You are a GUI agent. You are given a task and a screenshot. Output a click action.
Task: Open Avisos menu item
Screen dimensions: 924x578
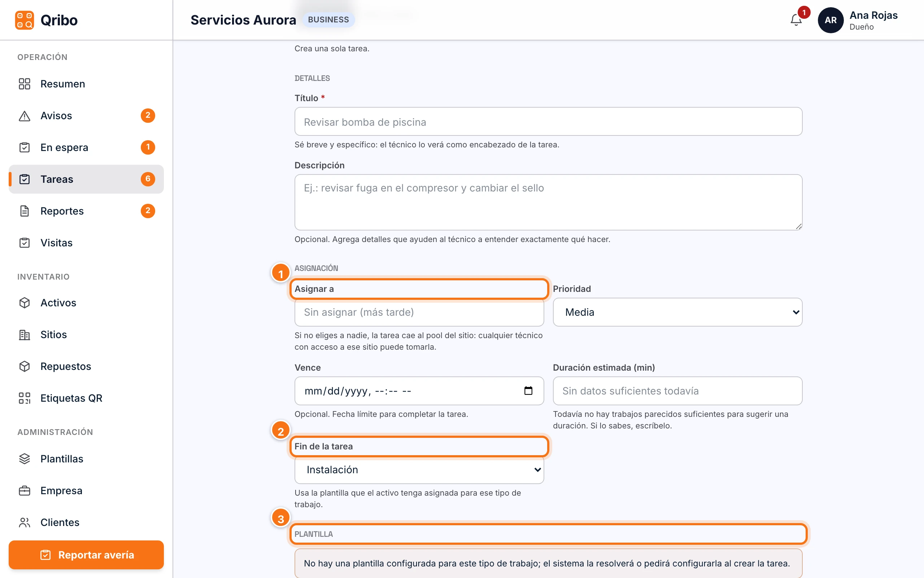pos(86,116)
